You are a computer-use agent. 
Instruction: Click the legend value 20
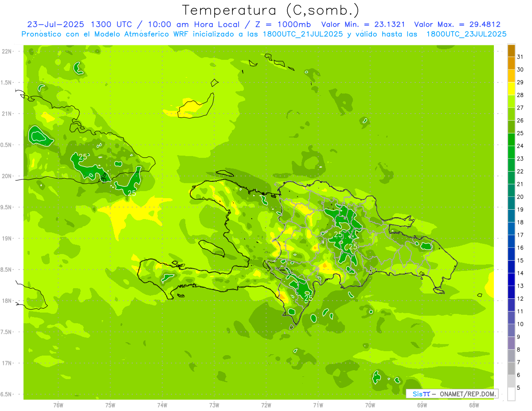click(x=520, y=197)
